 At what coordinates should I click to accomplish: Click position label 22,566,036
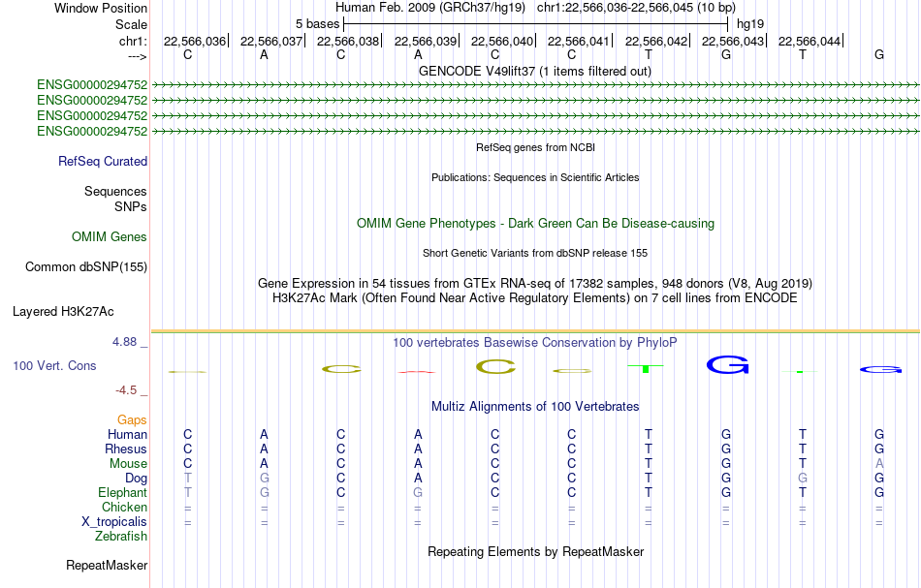(x=195, y=41)
